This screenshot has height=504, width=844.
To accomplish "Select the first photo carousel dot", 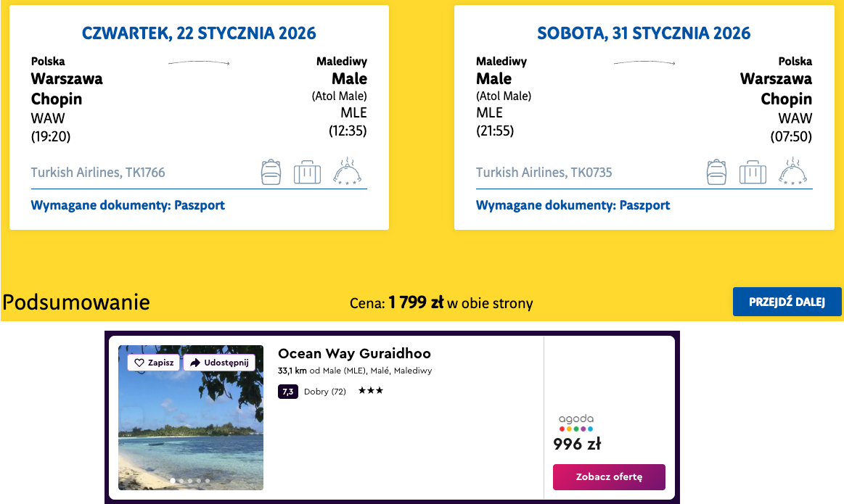I will pos(173,481).
